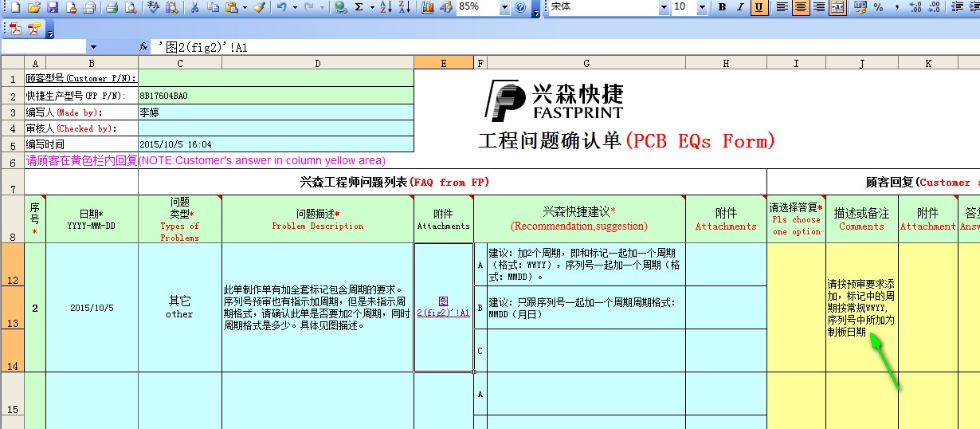980x429 pixels.
Task: Open a file with the folder icon
Action: point(33,7)
